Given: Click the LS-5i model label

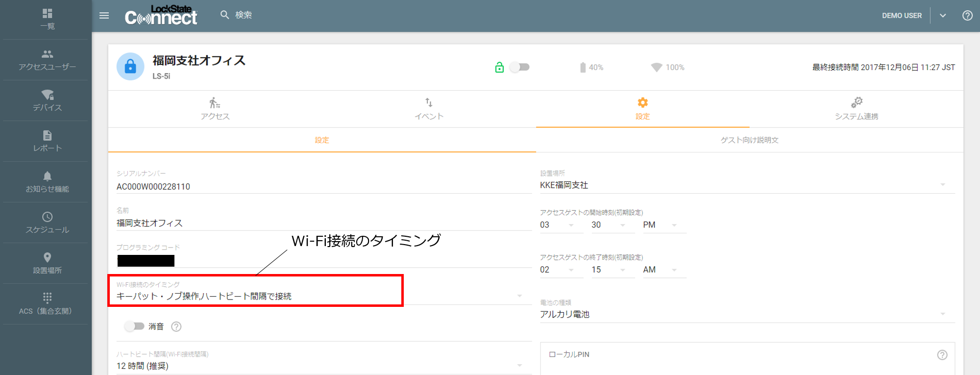Looking at the screenshot, I should [161, 76].
